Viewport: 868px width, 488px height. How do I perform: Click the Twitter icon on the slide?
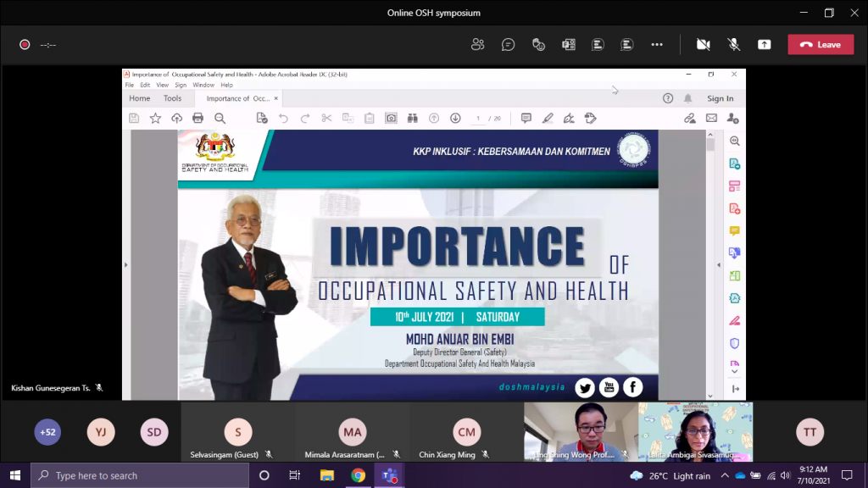point(585,387)
